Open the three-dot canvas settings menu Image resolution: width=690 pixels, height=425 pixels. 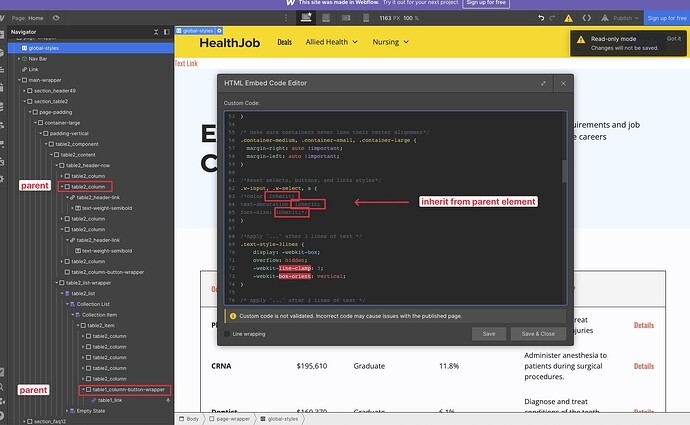click(286, 18)
